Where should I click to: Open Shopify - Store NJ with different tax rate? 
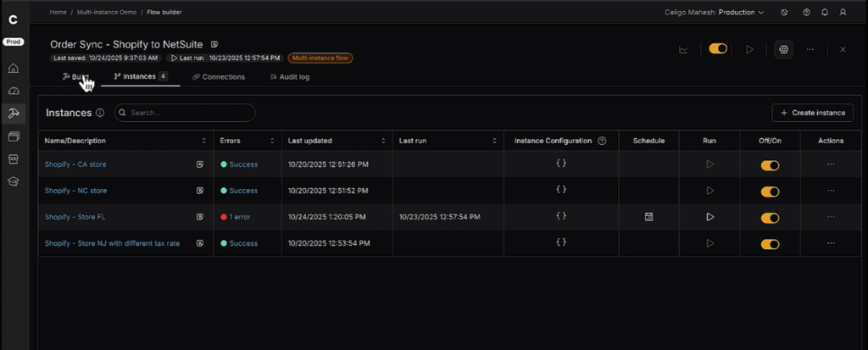point(112,243)
